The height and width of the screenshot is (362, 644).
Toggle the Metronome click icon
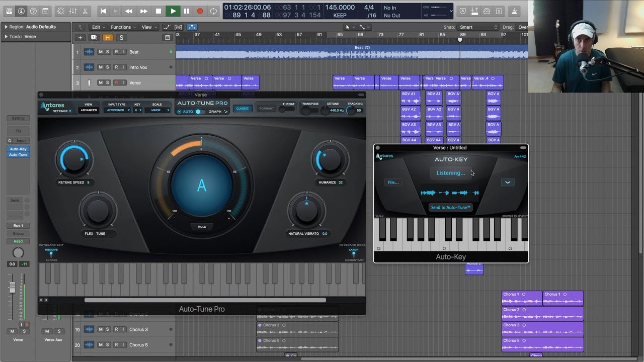515,11
